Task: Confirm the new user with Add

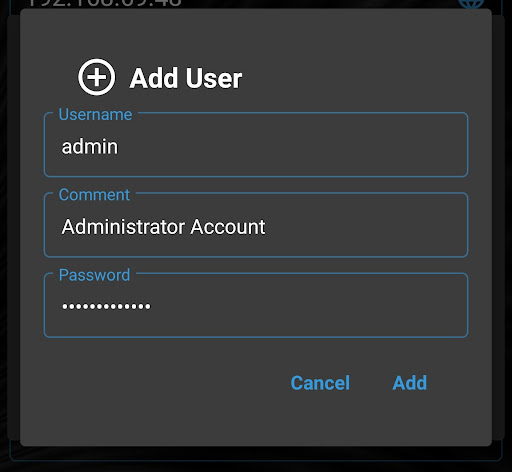Action: click(x=410, y=383)
